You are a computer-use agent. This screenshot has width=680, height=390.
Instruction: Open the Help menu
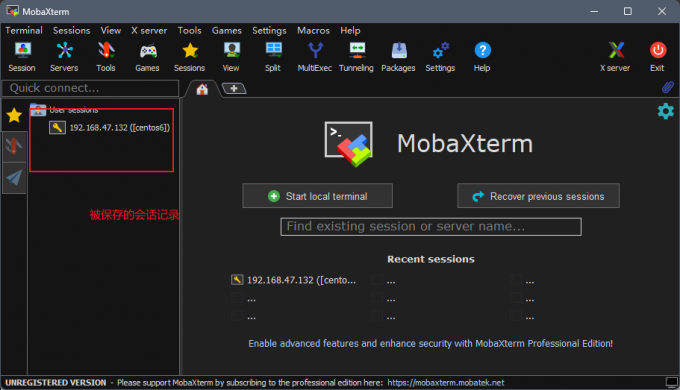point(350,30)
